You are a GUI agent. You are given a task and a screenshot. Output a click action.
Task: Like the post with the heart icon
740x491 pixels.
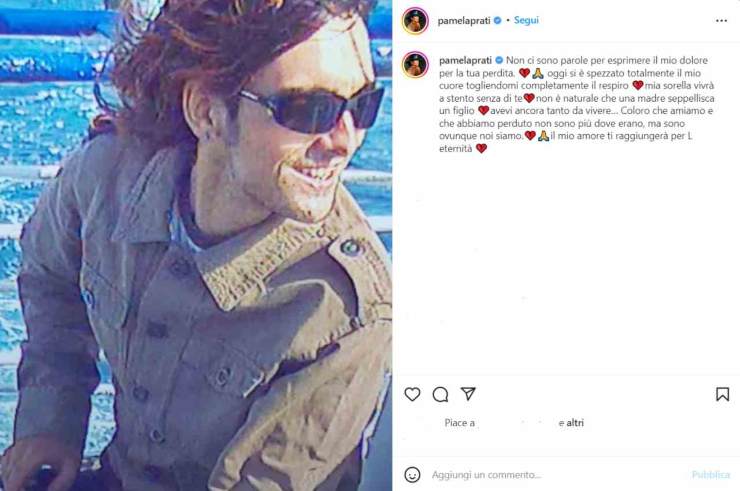[412, 394]
